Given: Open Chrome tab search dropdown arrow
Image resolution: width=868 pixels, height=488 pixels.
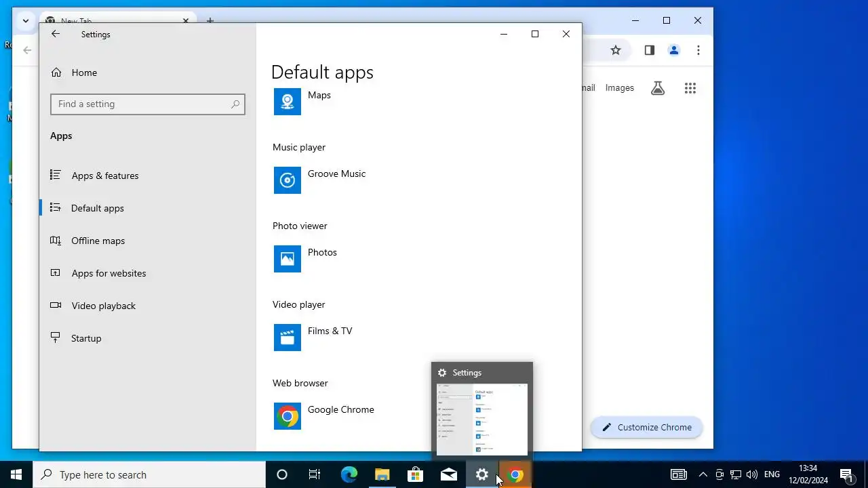Looking at the screenshot, I should 26,21.
